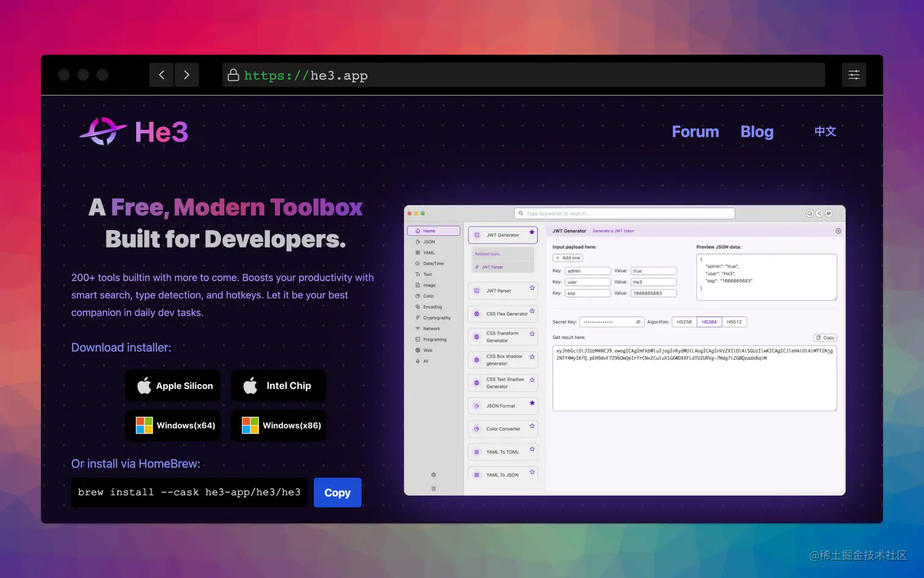
Task: Select the HS256 algorithm
Action: click(684, 322)
